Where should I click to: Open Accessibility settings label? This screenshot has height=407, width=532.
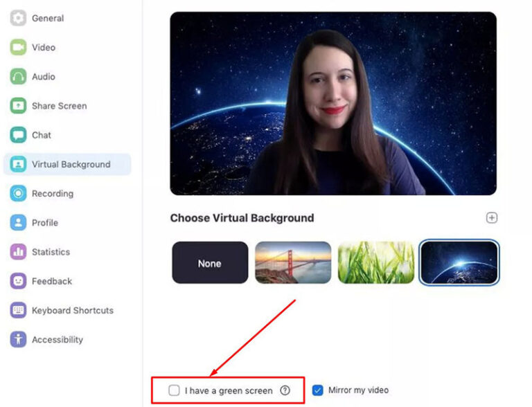point(57,339)
